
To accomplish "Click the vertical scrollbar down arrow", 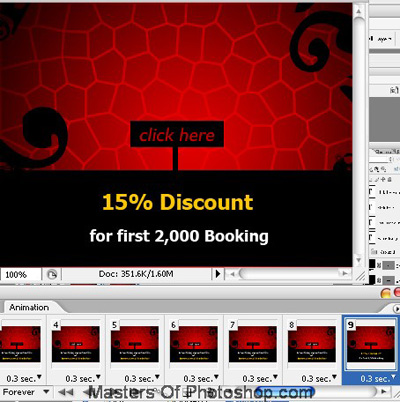I will [358, 260].
